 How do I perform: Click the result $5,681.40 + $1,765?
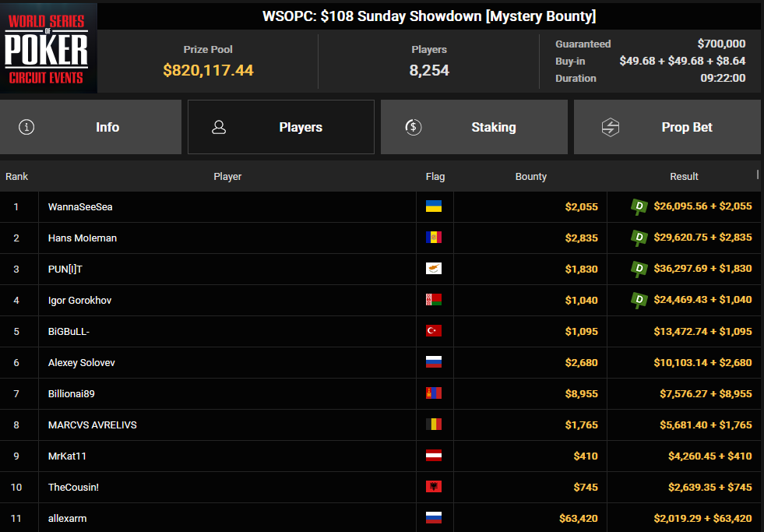[x=706, y=425]
